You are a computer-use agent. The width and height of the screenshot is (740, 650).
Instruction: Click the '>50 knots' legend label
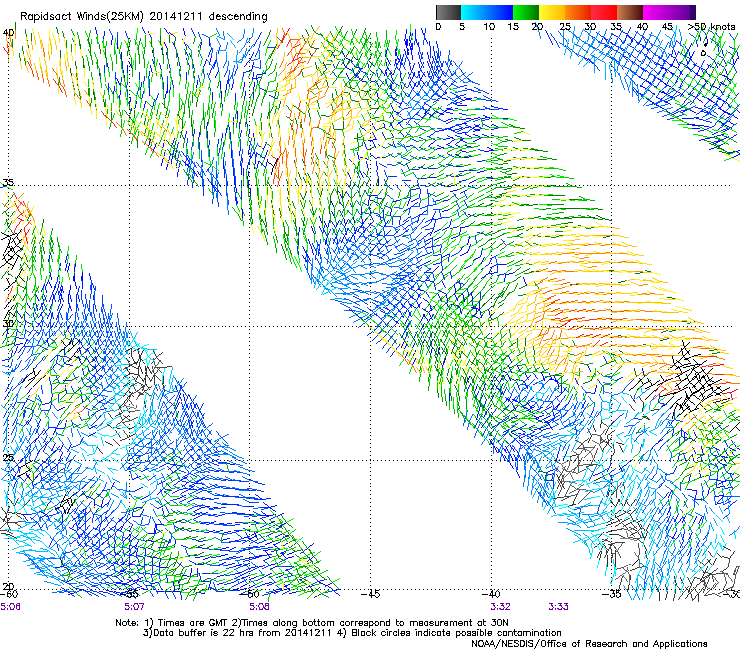click(x=711, y=27)
